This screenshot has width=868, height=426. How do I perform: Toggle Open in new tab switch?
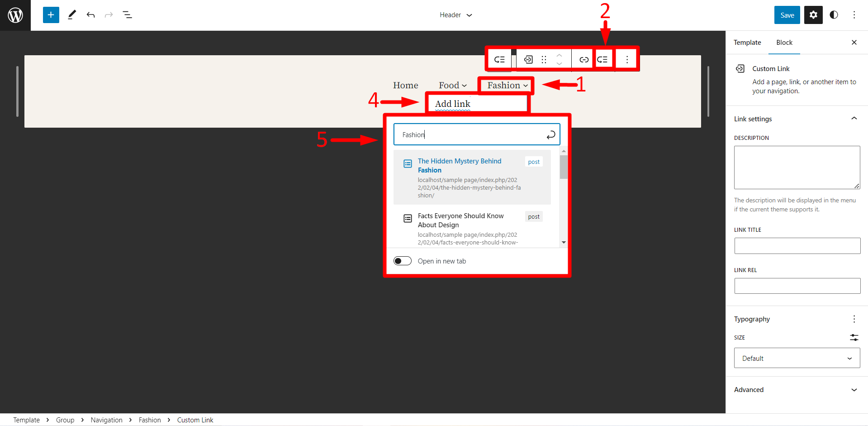403,261
